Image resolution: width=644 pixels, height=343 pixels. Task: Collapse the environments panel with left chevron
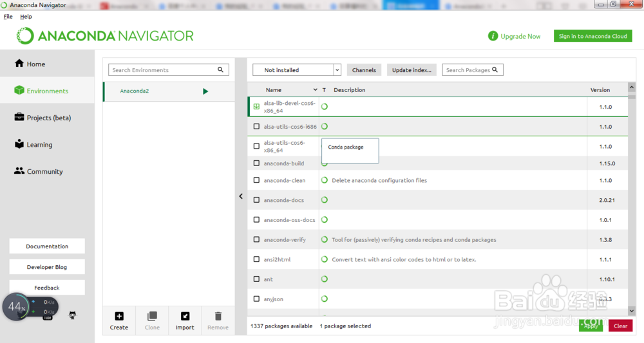(x=241, y=196)
